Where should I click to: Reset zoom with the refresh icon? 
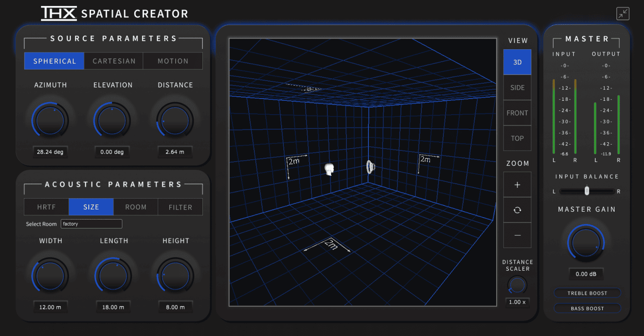pos(517,210)
